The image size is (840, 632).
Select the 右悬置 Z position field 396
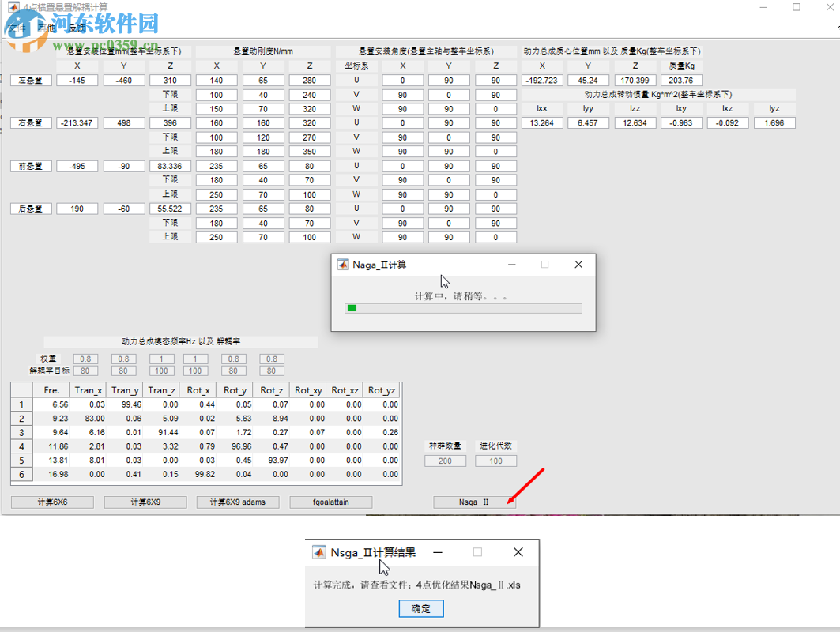point(171,122)
